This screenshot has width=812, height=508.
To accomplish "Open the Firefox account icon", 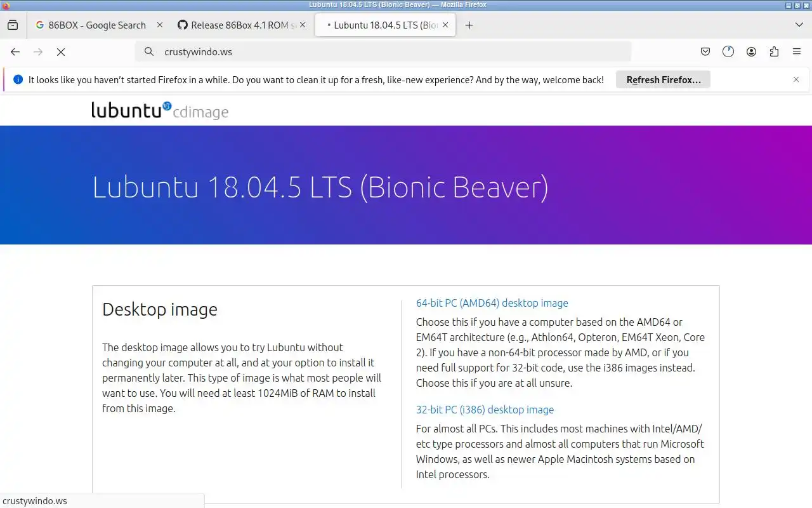I will pos(751,52).
